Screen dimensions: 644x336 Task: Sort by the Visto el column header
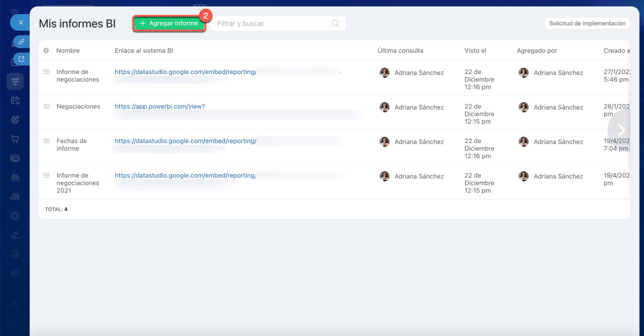(475, 51)
